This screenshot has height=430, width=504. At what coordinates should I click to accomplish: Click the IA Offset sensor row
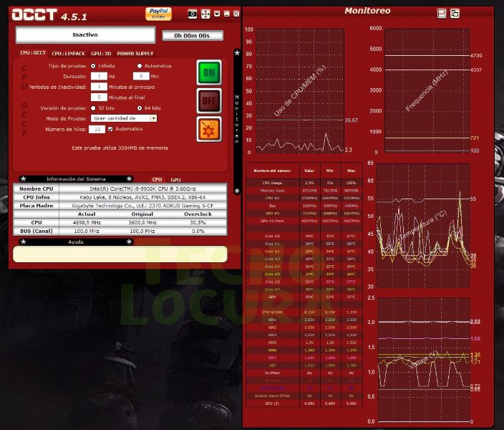304,373
